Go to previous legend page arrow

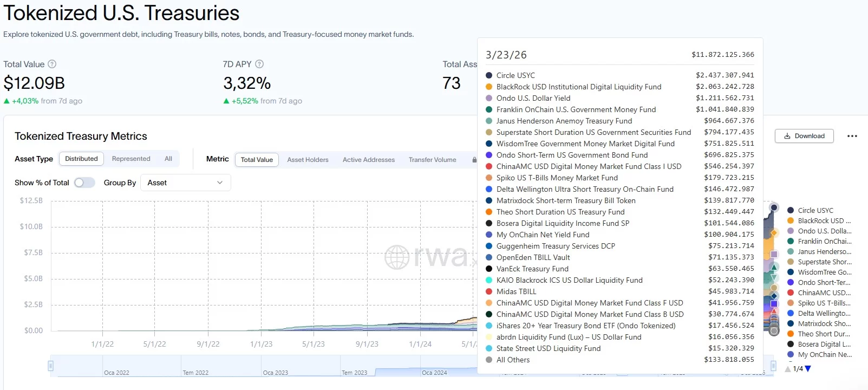click(788, 369)
